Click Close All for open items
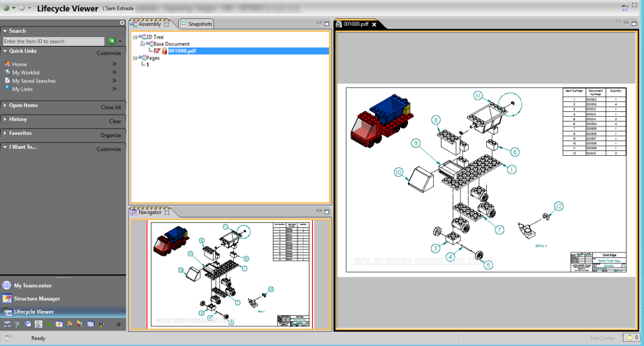644x346 pixels. click(111, 107)
